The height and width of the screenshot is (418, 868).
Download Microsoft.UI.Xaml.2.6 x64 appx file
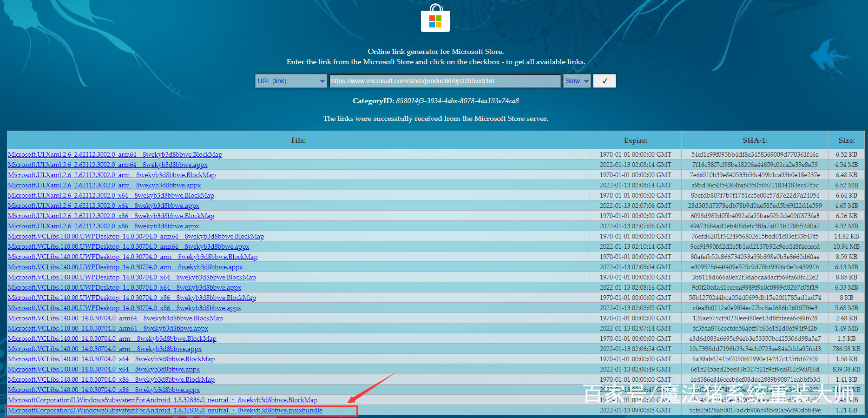click(104, 206)
